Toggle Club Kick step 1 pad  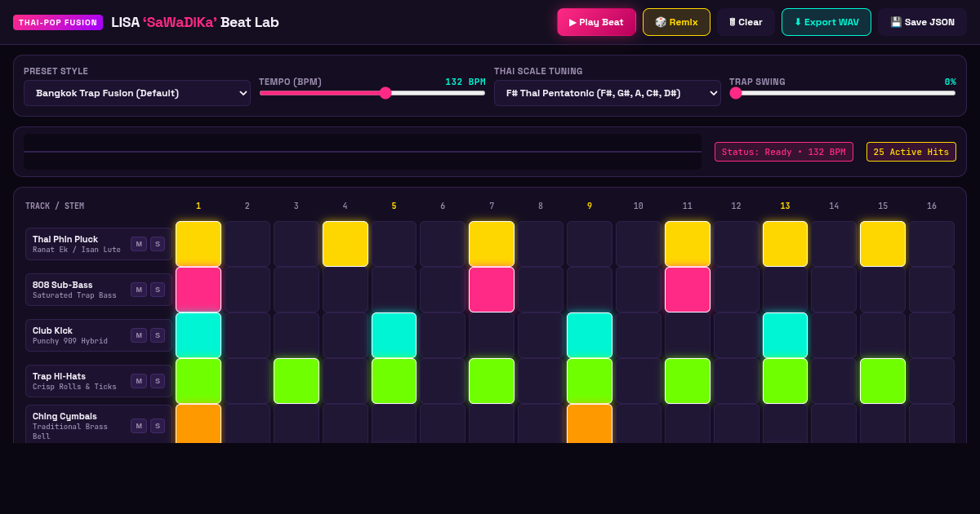pos(198,335)
